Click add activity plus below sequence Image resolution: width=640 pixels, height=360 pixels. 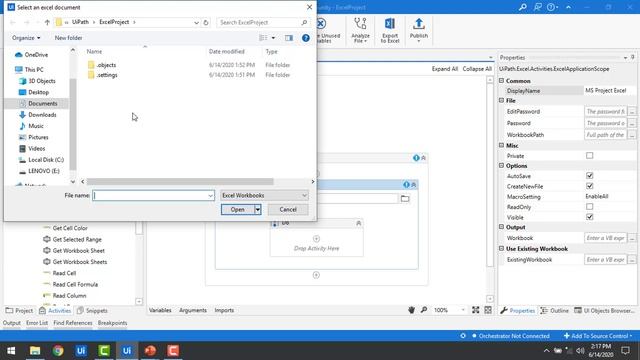316,275
